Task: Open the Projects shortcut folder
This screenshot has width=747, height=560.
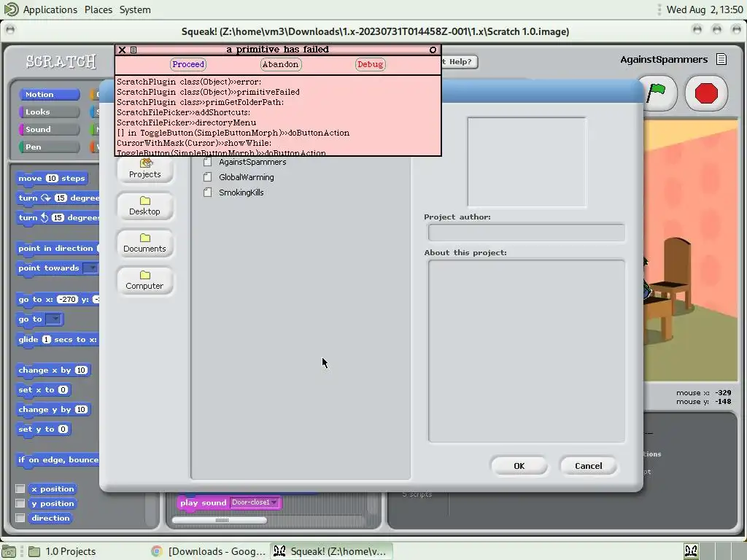Action: pyautogui.click(x=145, y=169)
